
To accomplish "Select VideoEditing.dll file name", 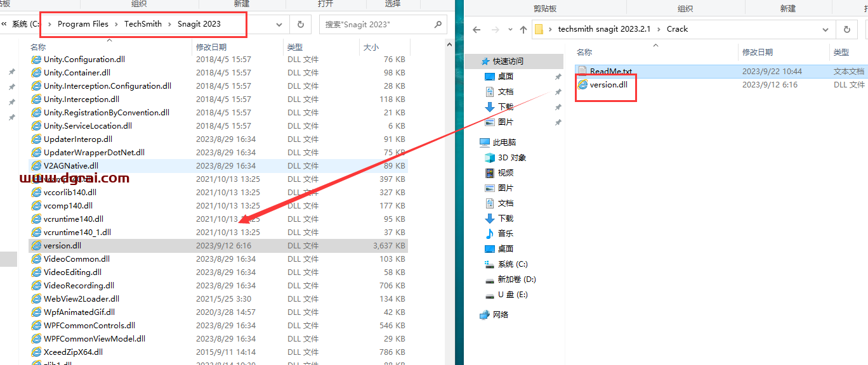I will pos(72,272).
